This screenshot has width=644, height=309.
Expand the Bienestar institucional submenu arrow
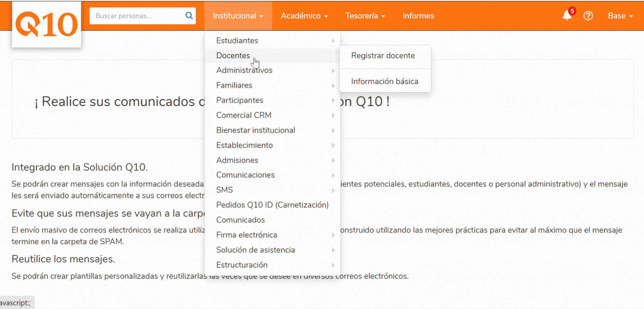pyautogui.click(x=333, y=131)
